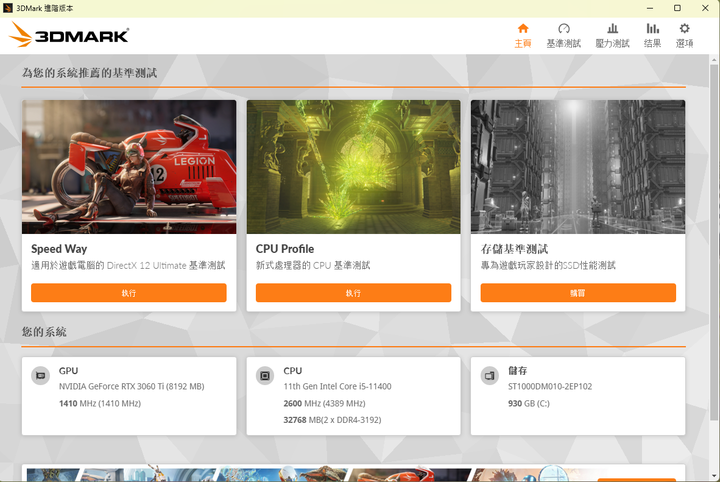Viewport: 720px width, 482px height.
Task: Click the scrollbar down arrow
Action: pos(714,476)
